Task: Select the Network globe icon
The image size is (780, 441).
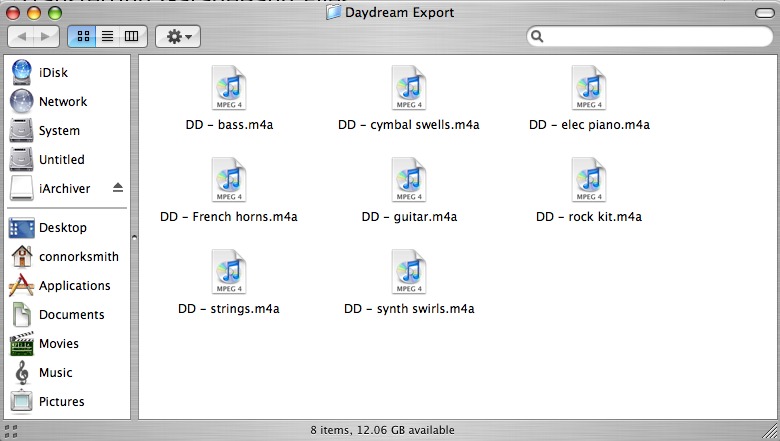Action: pyautogui.click(x=21, y=101)
